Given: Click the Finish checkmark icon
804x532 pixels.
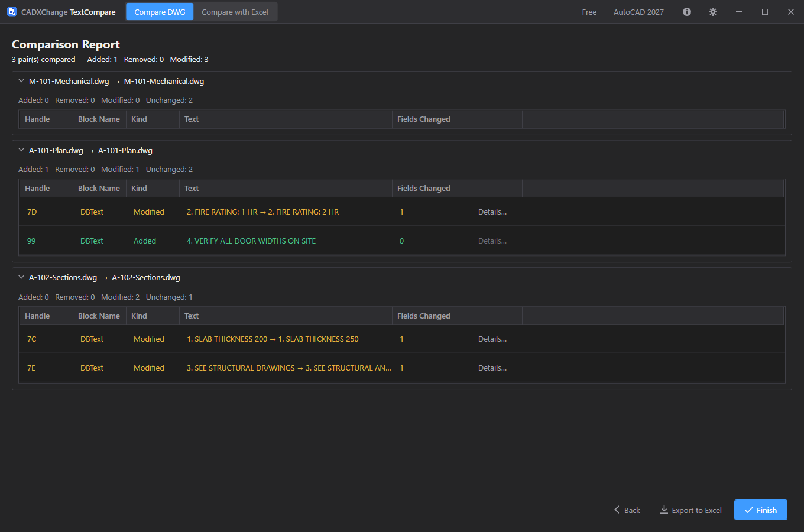Looking at the screenshot, I should click(748, 510).
